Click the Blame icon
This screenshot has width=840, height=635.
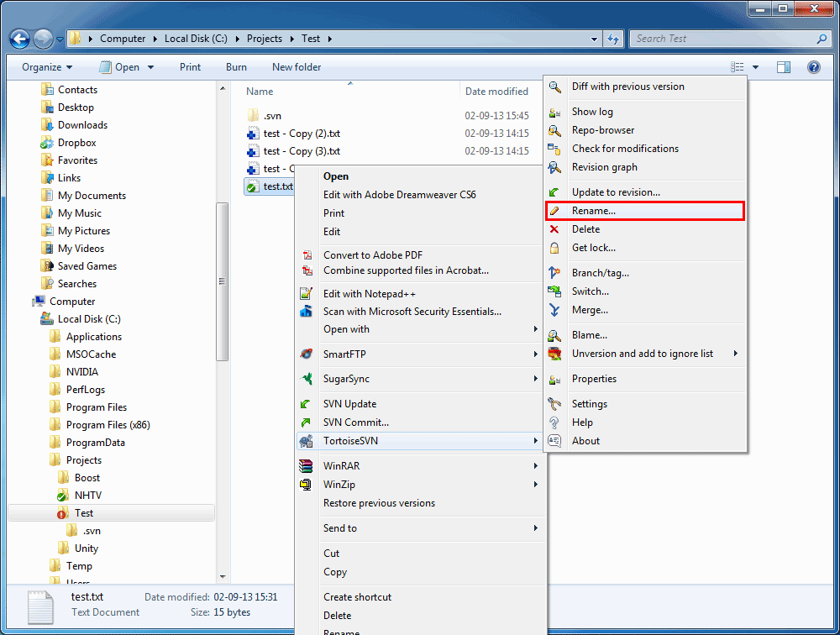[554, 335]
